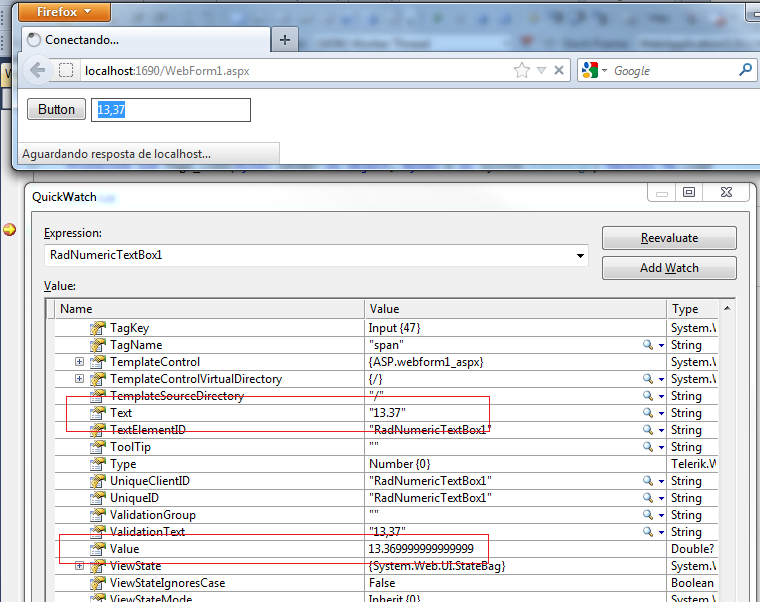Open a new tab with the plus button

point(285,40)
